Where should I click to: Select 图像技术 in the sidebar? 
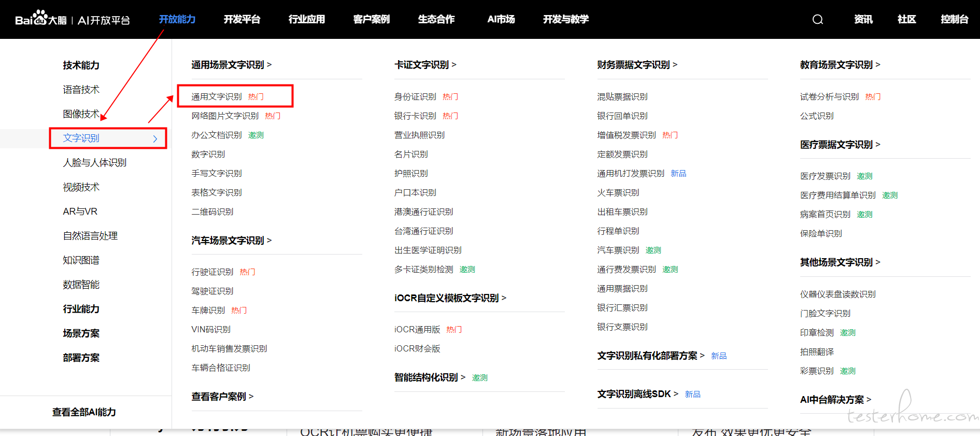click(81, 114)
